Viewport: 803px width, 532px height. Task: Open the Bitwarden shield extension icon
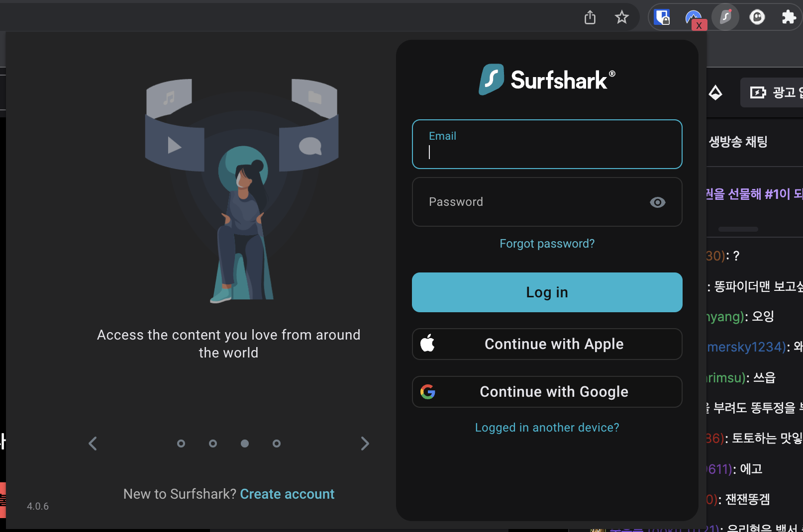point(662,17)
